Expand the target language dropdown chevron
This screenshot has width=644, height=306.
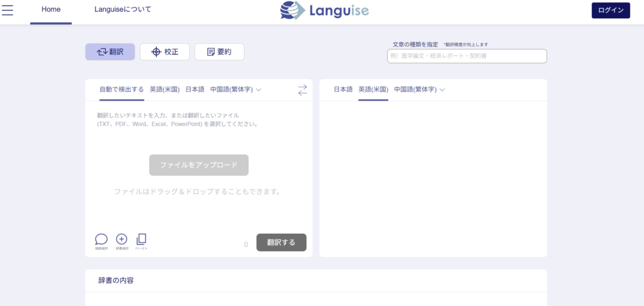[442, 90]
